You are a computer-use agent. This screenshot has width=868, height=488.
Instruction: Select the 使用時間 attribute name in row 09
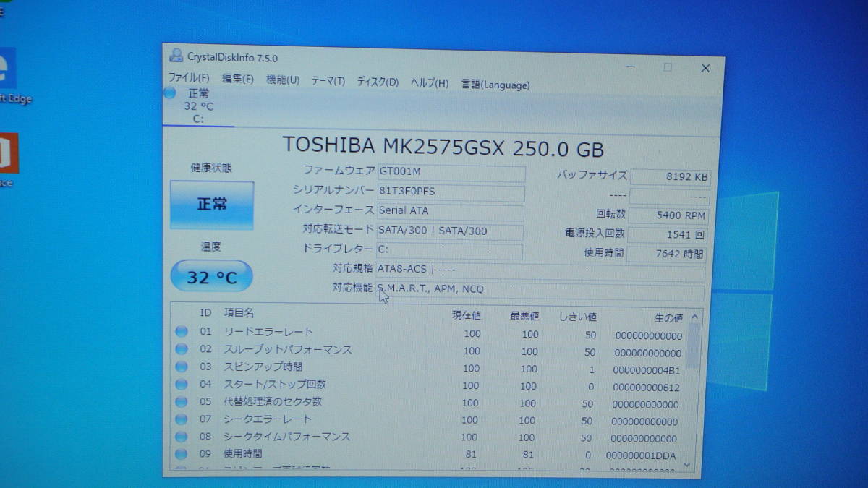tap(243, 454)
